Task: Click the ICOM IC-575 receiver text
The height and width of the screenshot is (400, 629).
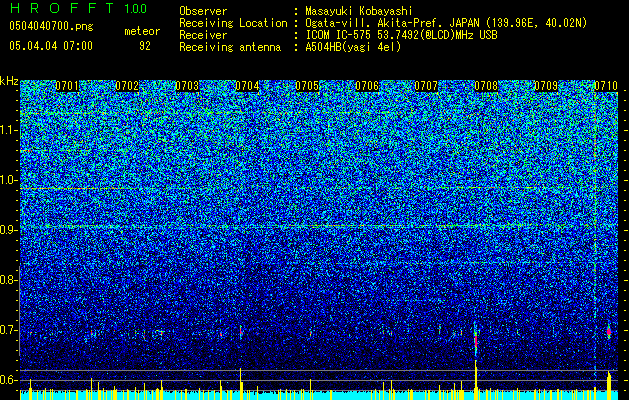Action: (401, 35)
